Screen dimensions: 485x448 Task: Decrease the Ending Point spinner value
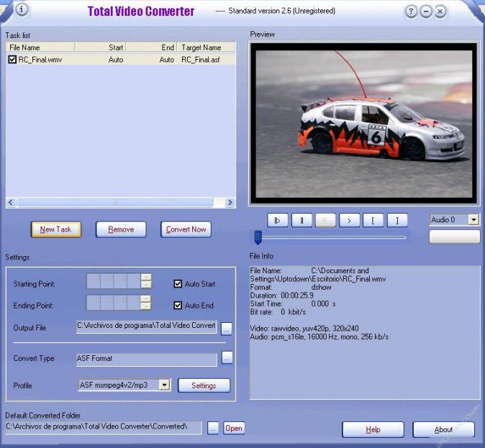click(146, 306)
